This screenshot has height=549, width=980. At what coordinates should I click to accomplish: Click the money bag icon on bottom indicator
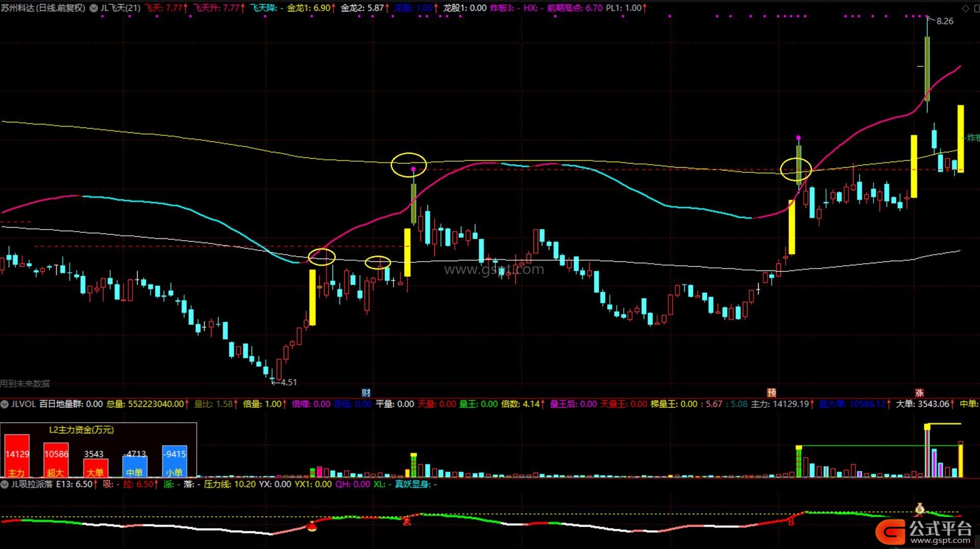(x=920, y=508)
